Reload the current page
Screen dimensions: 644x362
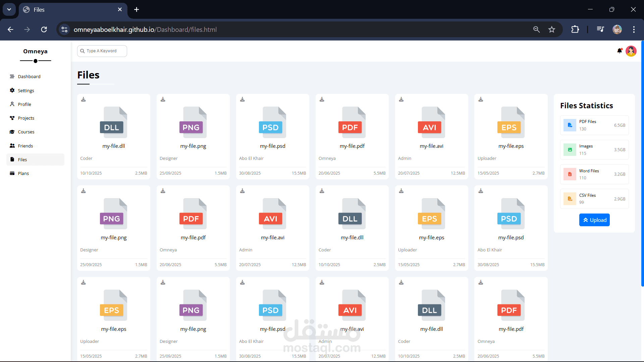click(44, 29)
